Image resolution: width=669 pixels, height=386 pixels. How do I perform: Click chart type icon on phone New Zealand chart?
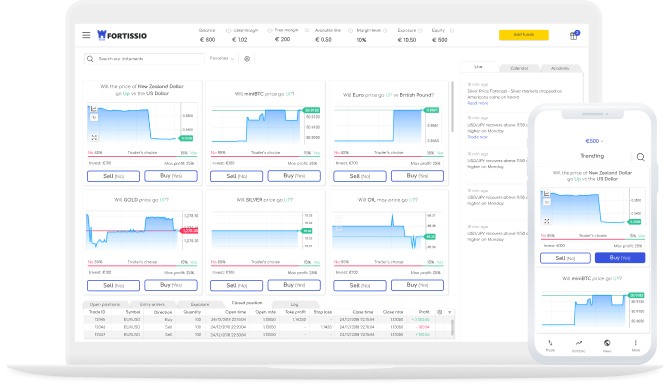(547, 194)
